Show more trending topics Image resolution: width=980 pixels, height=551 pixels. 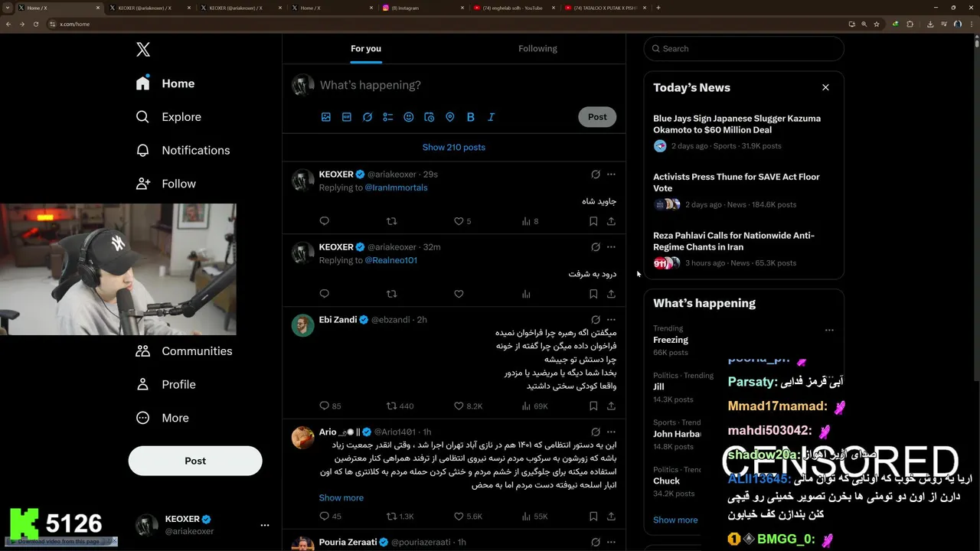675,520
